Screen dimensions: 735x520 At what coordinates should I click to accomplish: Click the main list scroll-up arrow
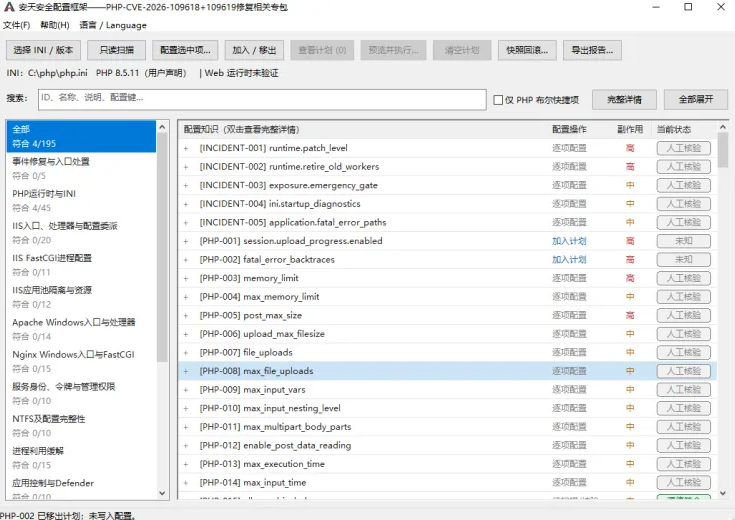(723, 127)
